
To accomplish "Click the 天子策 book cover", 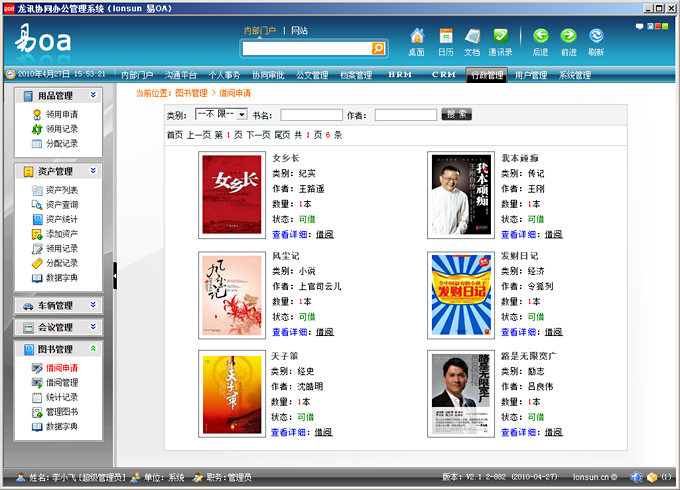I will [x=232, y=394].
